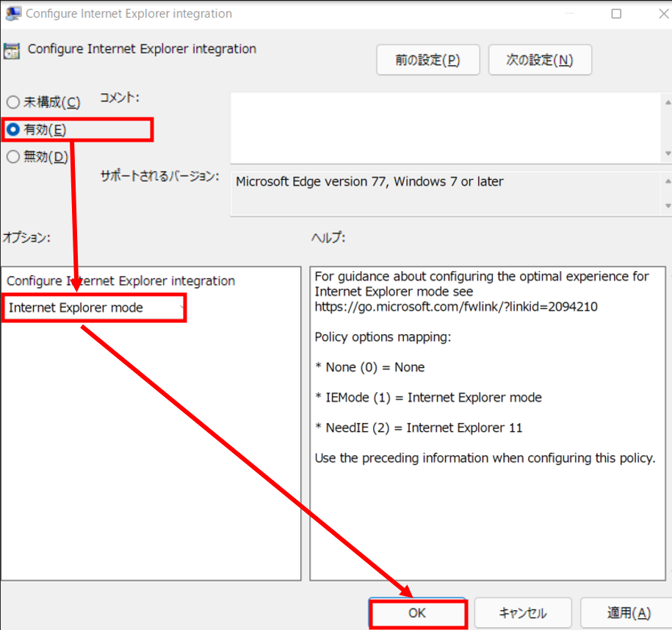Screen dimensions: 672x630
Task: Click inside the コメント text area
Action: pos(446,128)
